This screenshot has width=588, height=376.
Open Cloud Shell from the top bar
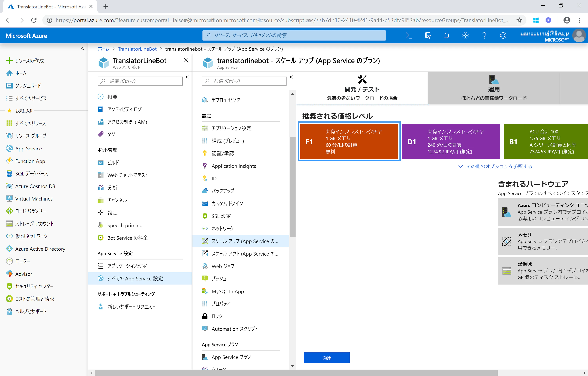click(x=409, y=35)
